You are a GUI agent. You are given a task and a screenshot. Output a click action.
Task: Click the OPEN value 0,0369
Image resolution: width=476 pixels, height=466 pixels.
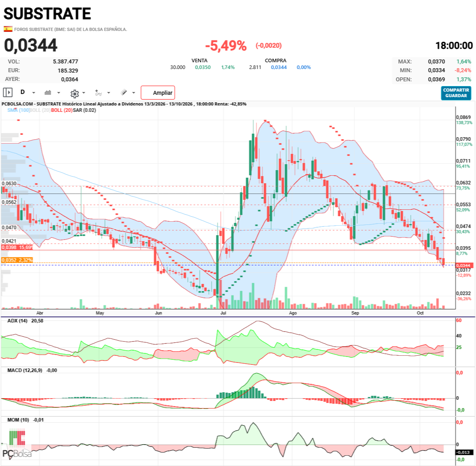(x=436, y=79)
